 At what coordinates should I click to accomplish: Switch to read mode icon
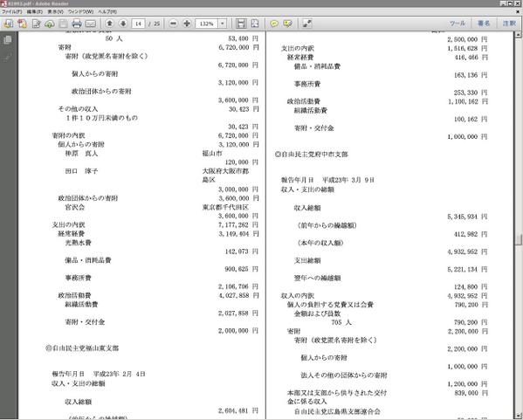307,24
